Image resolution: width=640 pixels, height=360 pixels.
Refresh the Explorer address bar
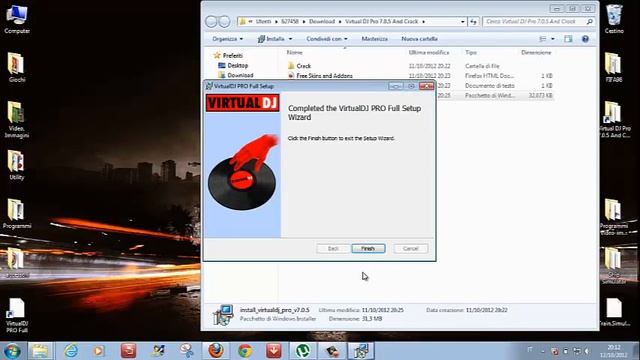tap(473, 21)
